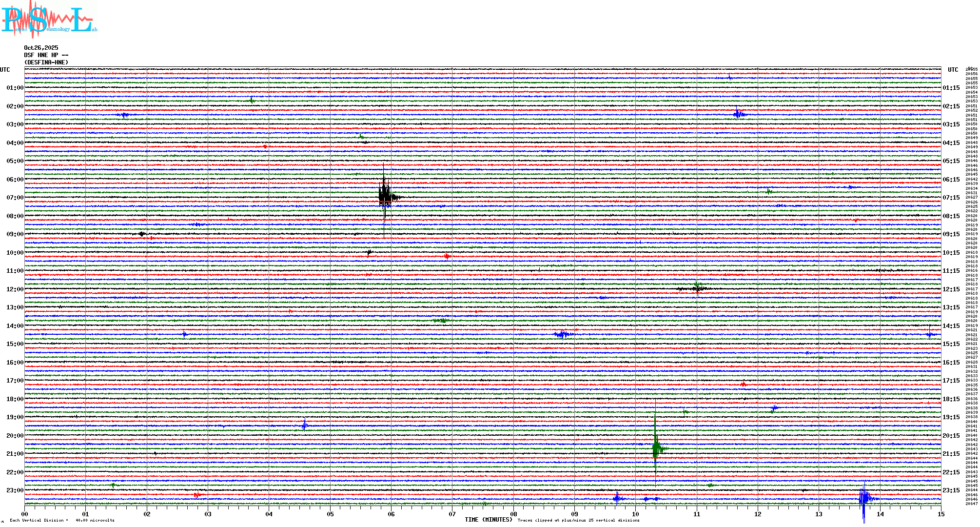Screen dimensions: 980x527
Task: Click minute 06 tick label on bottom axis
Action: tap(391, 514)
